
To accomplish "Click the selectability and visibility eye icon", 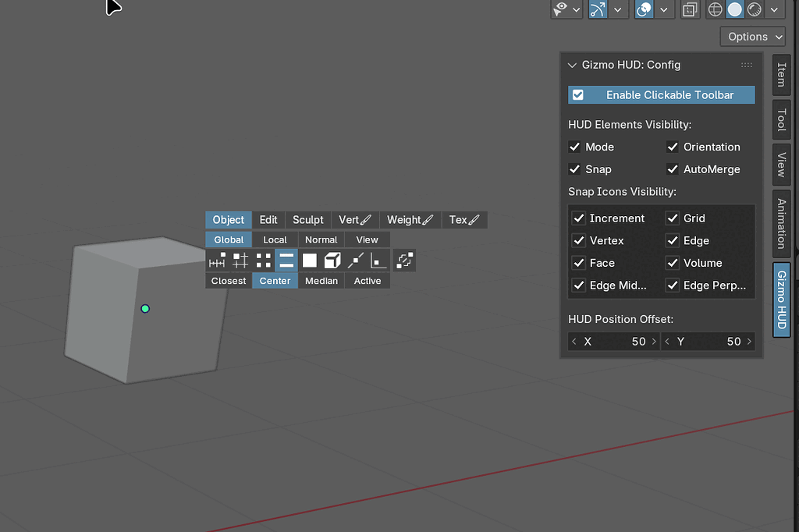I will (561, 9).
